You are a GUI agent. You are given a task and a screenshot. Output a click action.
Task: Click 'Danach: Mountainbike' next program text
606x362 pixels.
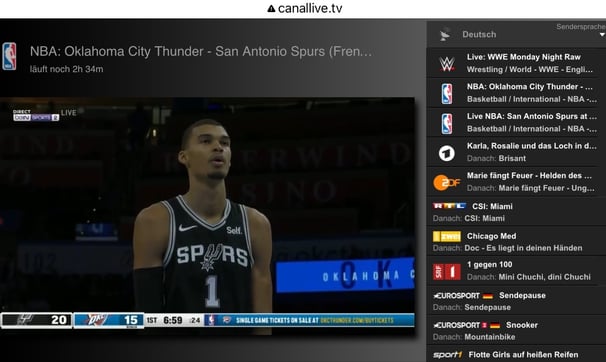pyautogui.click(x=474, y=337)
